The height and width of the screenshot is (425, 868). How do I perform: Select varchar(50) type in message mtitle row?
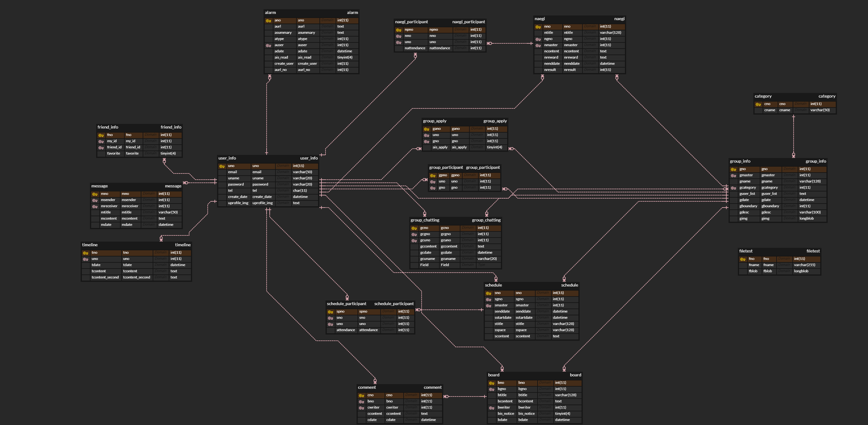point(168,212)
